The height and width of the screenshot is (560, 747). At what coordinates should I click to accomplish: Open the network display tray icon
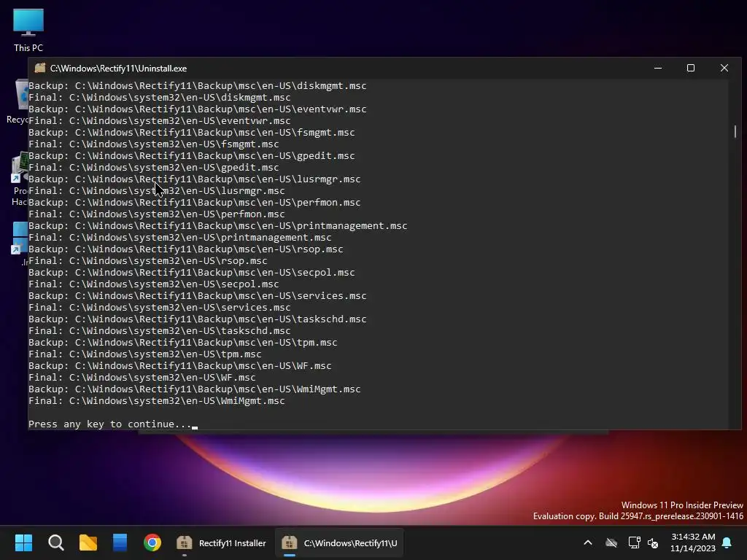(634, 542)
